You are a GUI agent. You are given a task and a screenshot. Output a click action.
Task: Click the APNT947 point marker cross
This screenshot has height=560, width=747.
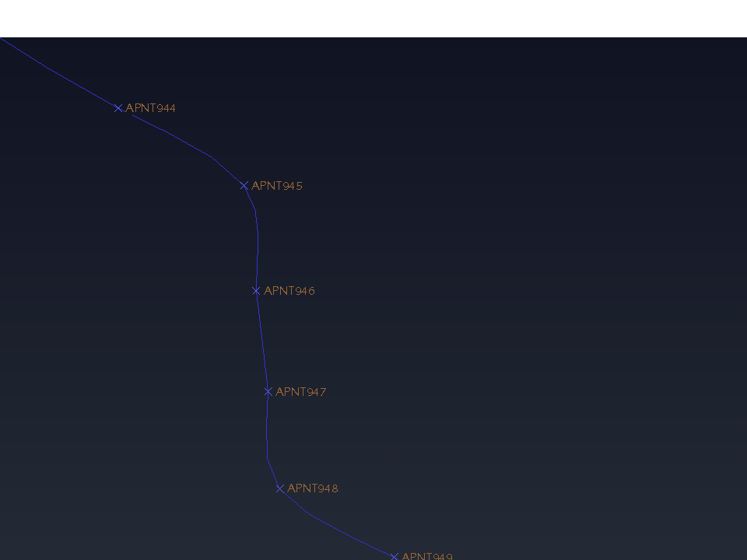coord(268,391)
